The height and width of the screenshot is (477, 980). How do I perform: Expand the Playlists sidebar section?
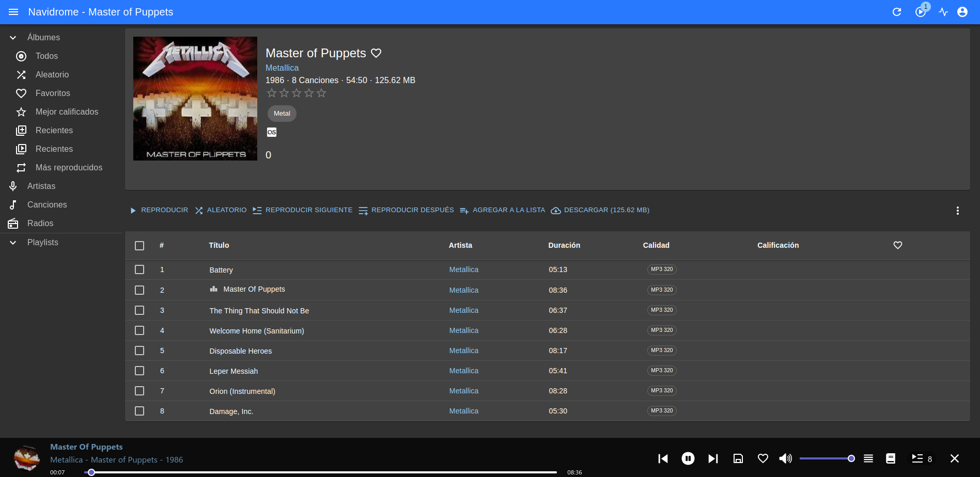pyautogui.click(x=13, y=243)
